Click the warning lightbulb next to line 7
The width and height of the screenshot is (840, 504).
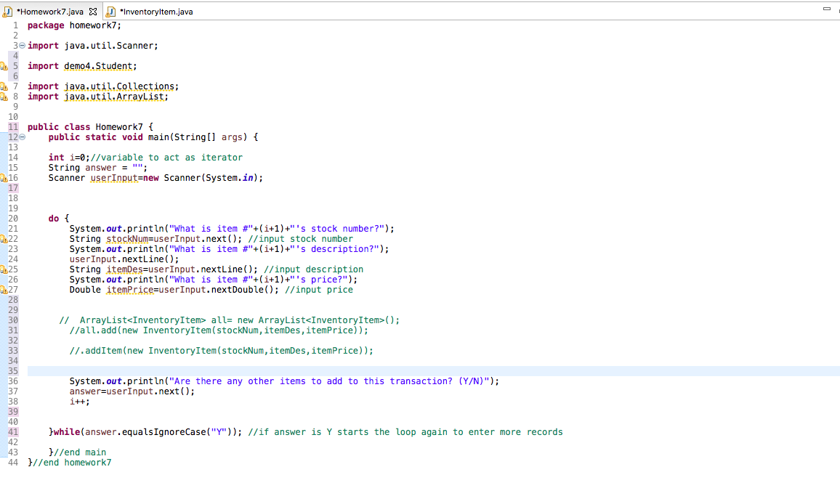point(4,86)
